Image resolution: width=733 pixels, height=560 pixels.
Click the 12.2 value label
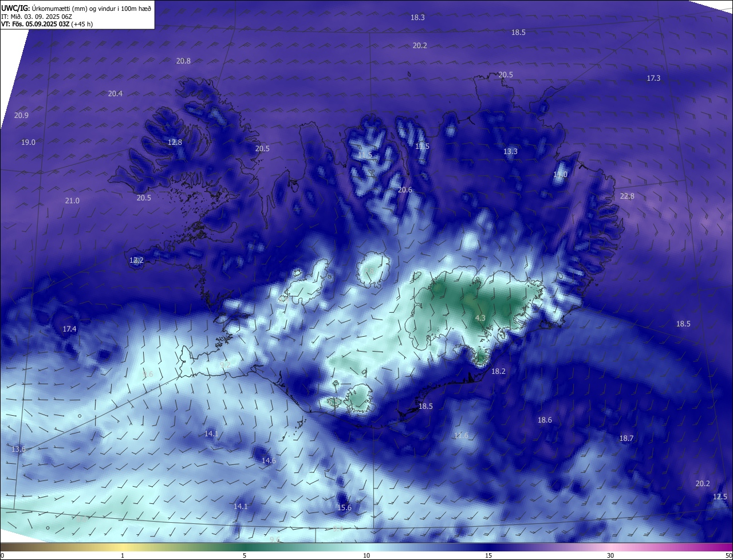pos(136,261)
